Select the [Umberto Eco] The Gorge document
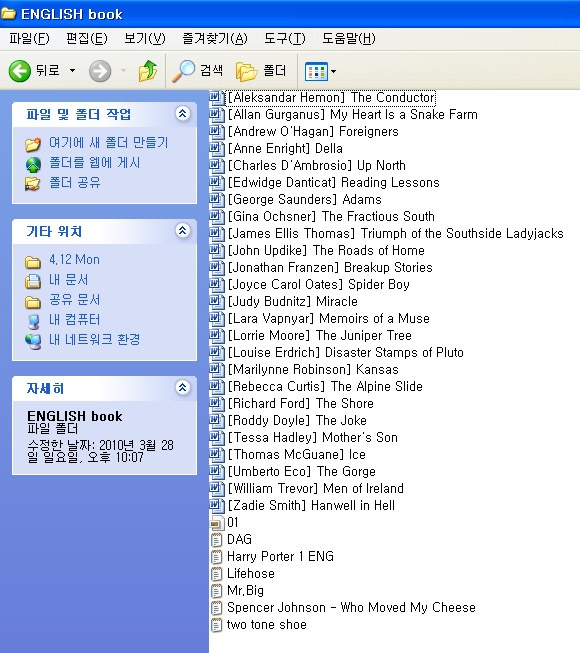Viewport: 580px width, 653px height. 301,472
